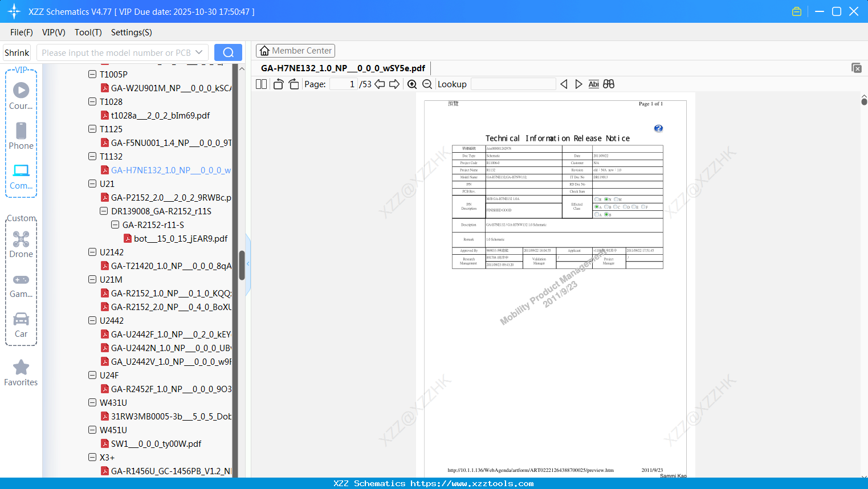Image resolution: width=868 pixels, height=489 pixels.
Task: Collapse the T1132 folder
Action: point(92,156)
